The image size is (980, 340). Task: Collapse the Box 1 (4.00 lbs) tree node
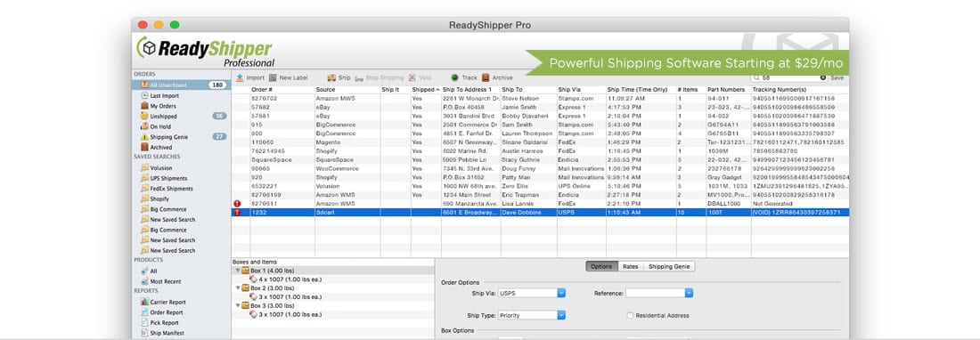coord(238,271)
